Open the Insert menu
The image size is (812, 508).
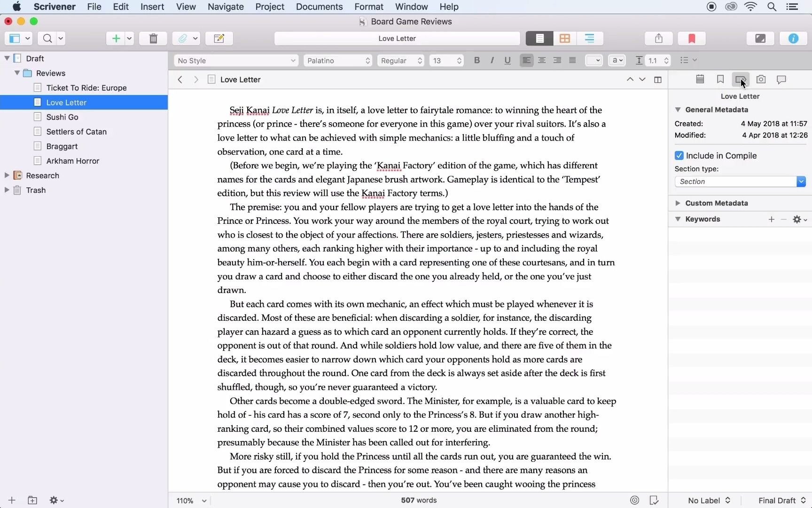point(152,7)
